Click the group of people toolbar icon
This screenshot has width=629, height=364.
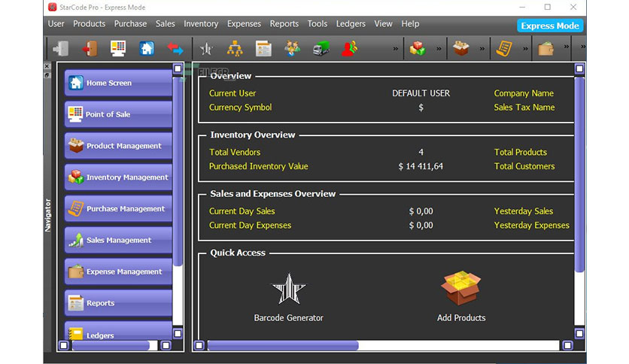(292, 48)
